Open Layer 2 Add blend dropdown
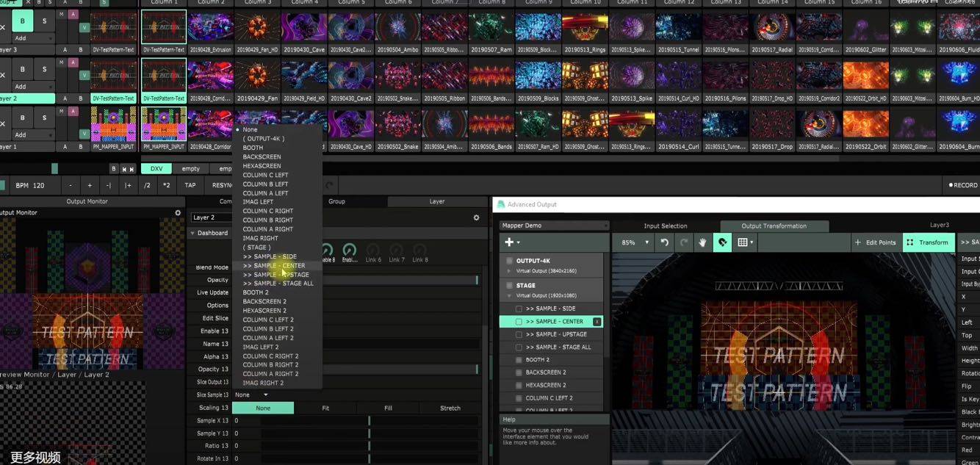The height and width of the screenshot is (465, 980). click(x=33, y=87)
